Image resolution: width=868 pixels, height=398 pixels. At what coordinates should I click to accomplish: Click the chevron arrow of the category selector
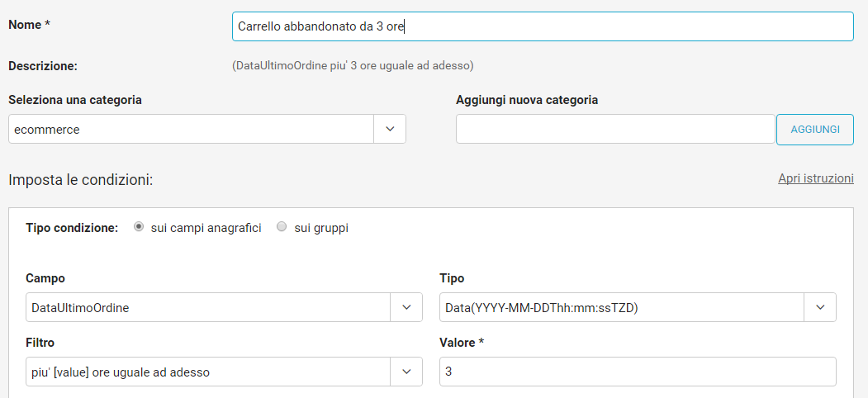point(390,130)
